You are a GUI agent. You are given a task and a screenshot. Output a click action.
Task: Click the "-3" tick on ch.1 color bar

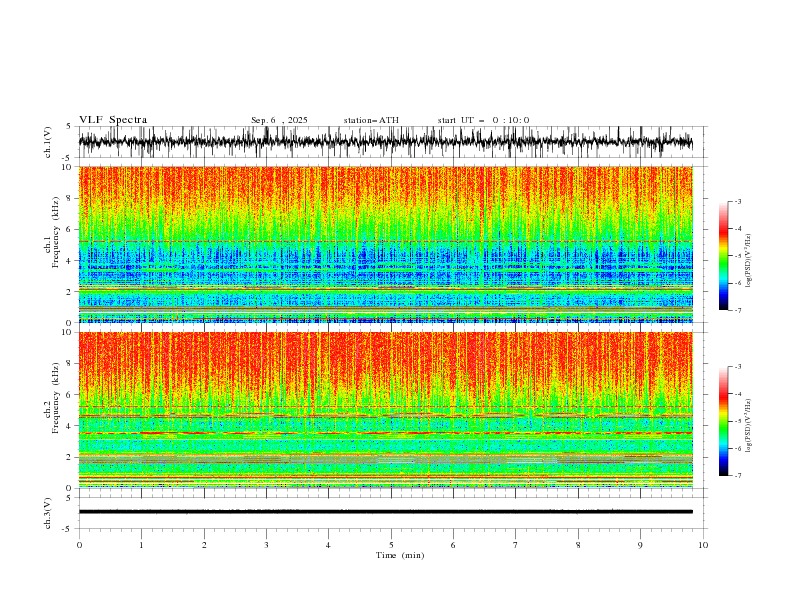coord(738,201)
